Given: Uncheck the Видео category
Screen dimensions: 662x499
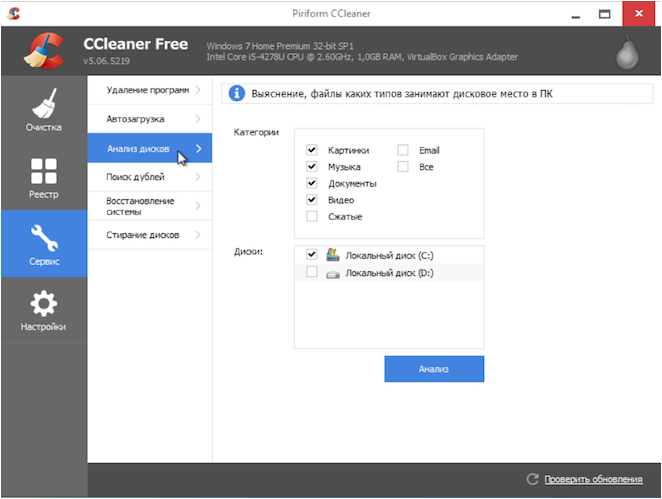Looking at the screenshot, I should click(312, 199).
